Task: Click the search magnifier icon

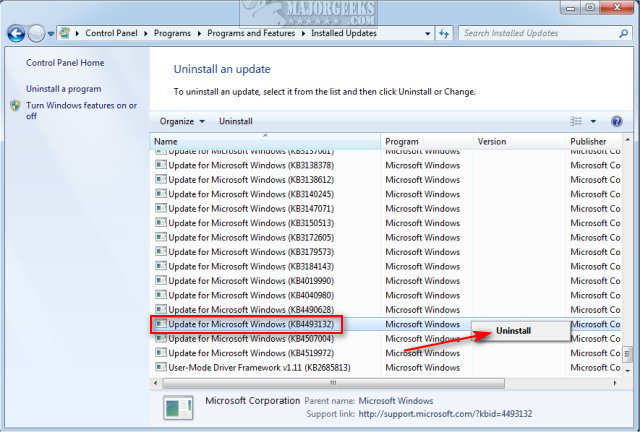Action: (x=623, y=33)
